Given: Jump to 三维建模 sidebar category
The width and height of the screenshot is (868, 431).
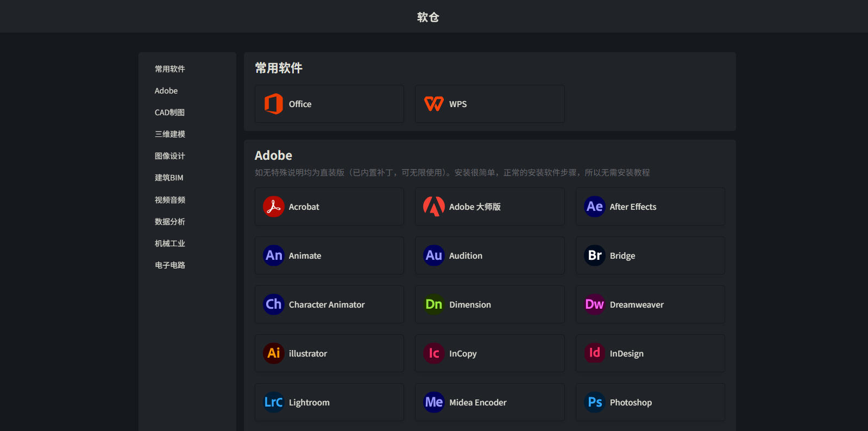Looking at the screenshot, I should coord(170,134).
